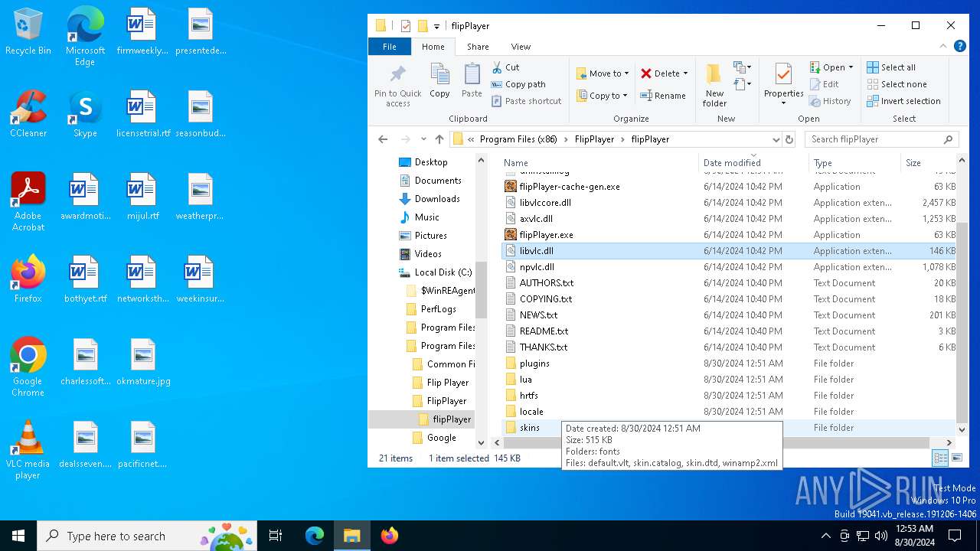Expand address bar history dropdown
This screenshot has height=551, width=980.
point(776,139)
